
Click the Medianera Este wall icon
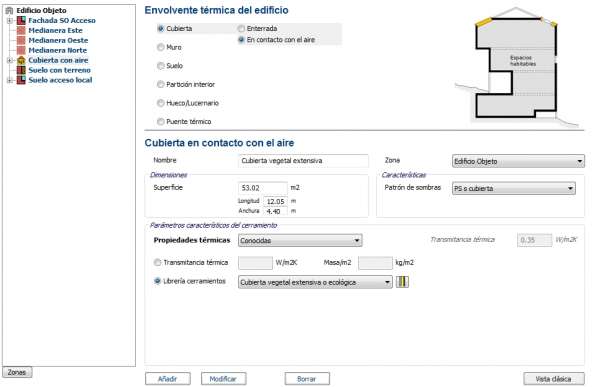click(x=21, y=30)
